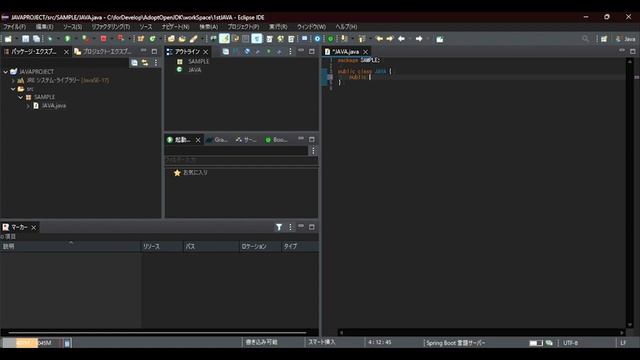The image size is (640, 360).
Task: Collapse the JAVAPROJECT tree node
Action: [6, 72]
